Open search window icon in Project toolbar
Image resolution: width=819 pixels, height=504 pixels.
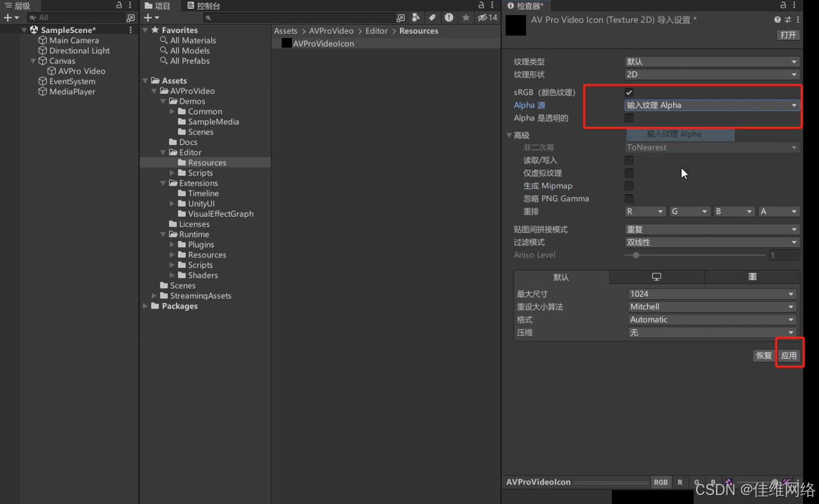coord(401,18)
